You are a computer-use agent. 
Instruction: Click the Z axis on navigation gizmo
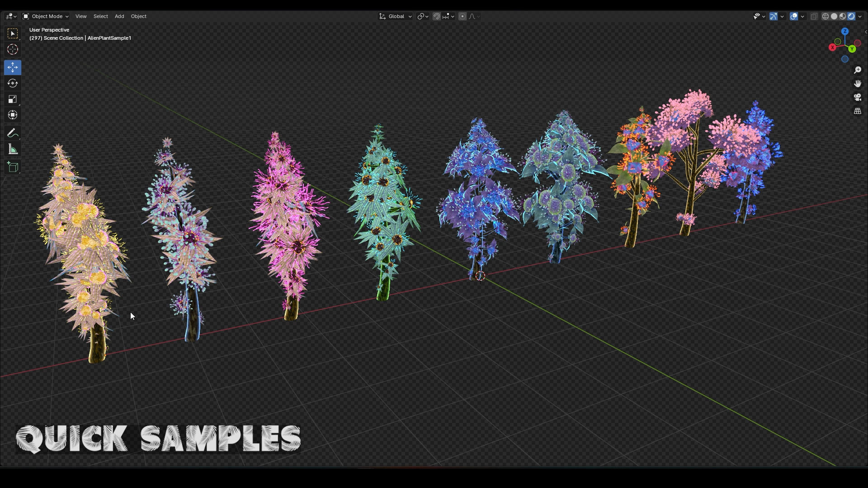(845, 31)
